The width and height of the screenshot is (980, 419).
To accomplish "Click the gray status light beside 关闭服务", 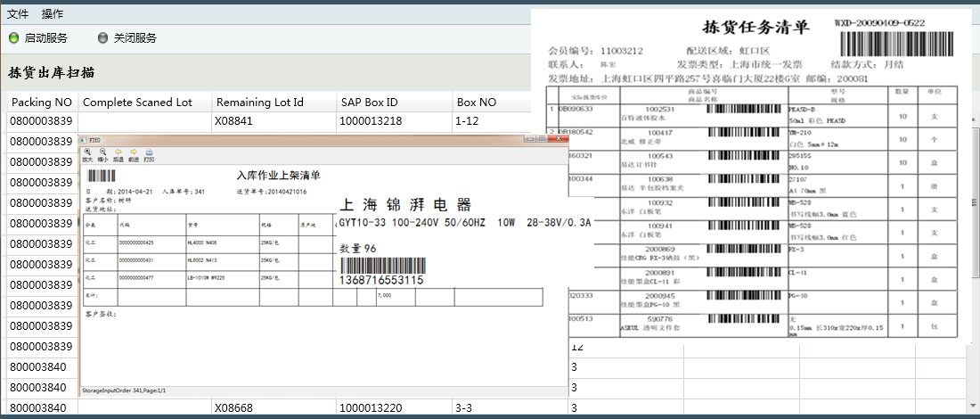I will coord(103,37).
